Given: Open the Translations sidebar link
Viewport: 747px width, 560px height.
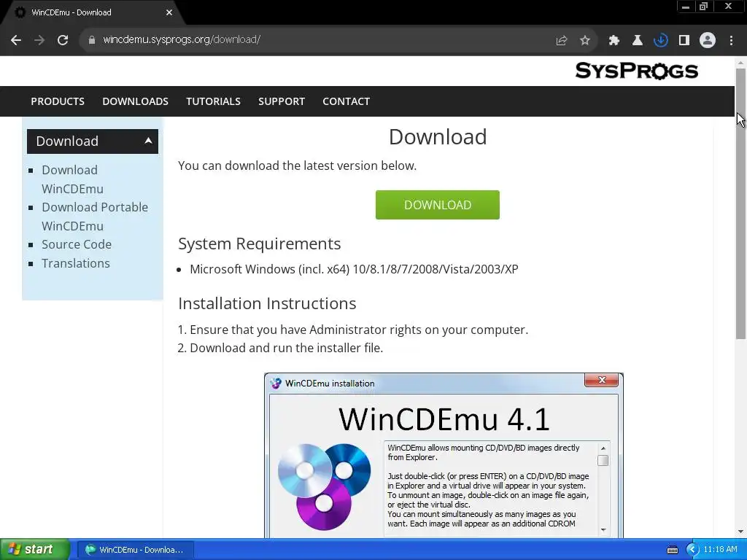Looking at the screenshot, I should tap(76, 262).
